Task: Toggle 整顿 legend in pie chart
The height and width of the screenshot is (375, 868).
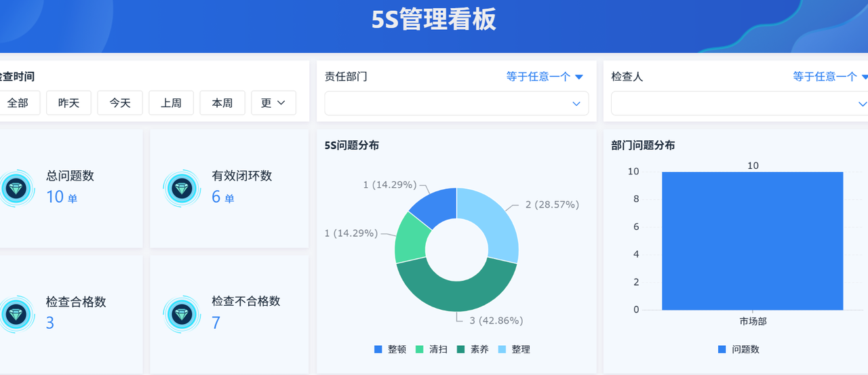Action: click(390, 349)
